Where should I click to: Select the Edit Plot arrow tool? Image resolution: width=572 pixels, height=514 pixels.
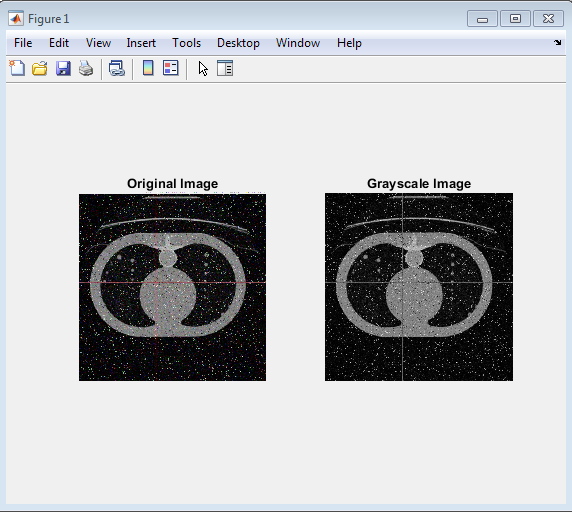(203, 69)
